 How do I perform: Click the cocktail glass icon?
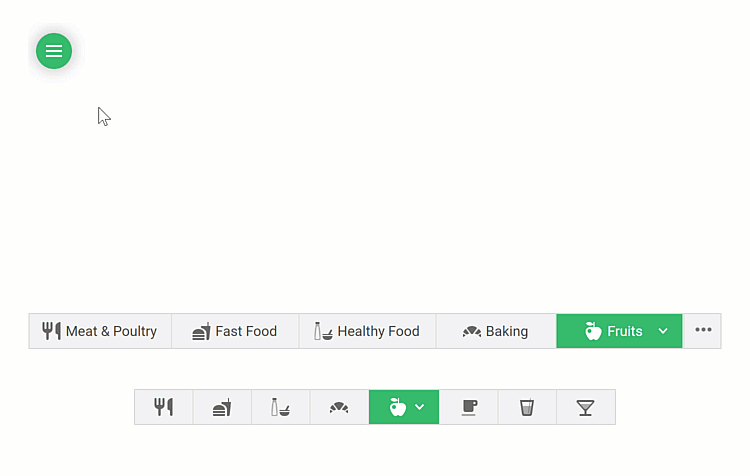tap(585, 407)
